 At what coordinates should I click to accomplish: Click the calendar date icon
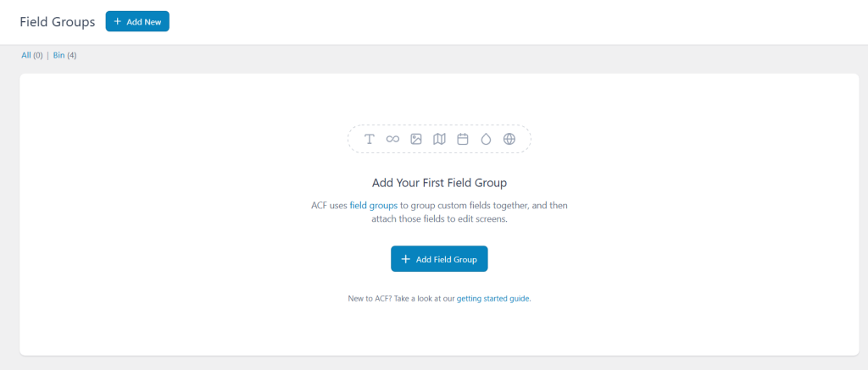coord(463,140)
